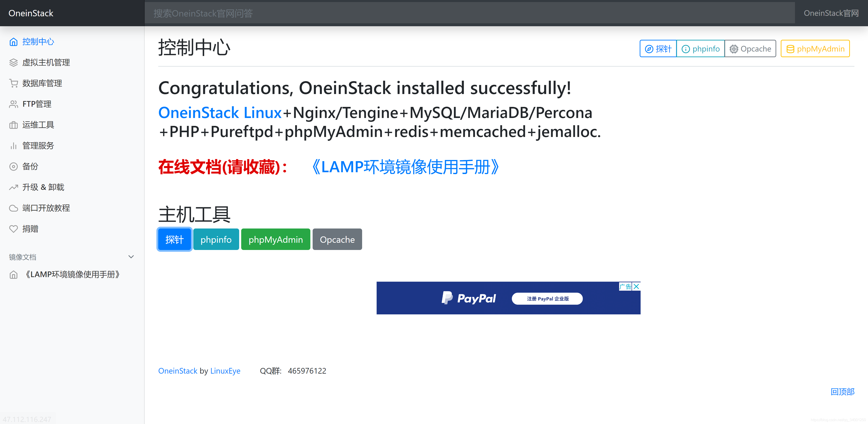Click the 广告 ad info badge
This screenshot has width=868, height=424.
(x=625, y=287)
